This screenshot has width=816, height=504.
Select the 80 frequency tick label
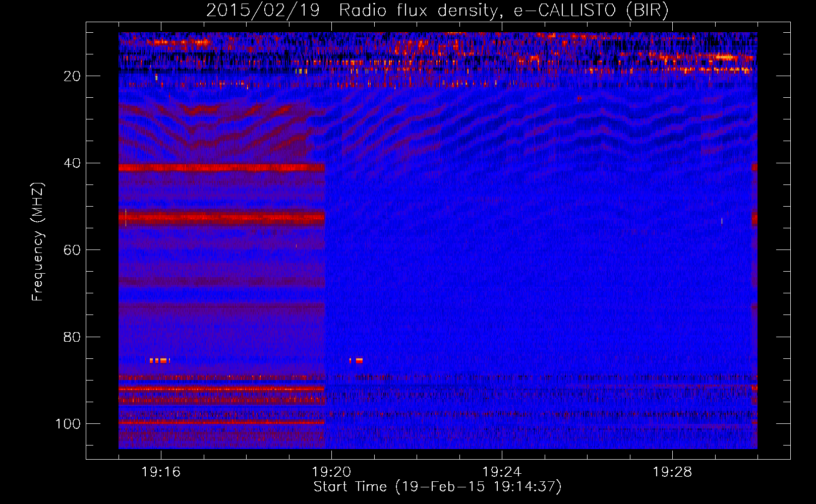click(x=72, y=337)
